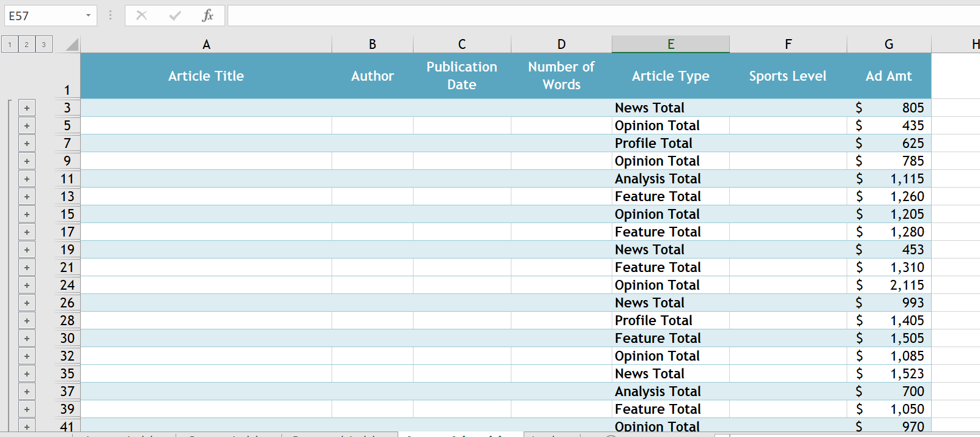The image size is (980, 437).
Task: Click the 453 amount cell
Action: [889, 250]
